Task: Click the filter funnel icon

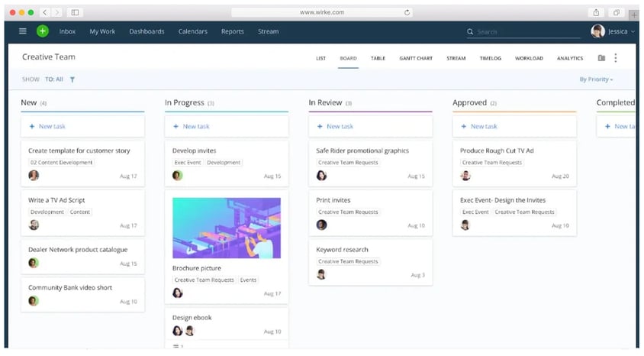Action: pos(72,79)
